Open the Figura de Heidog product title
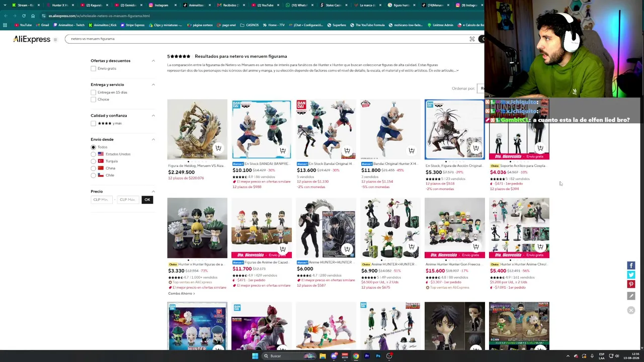Screen dimensions: 644x362 [x=196, y=165]
